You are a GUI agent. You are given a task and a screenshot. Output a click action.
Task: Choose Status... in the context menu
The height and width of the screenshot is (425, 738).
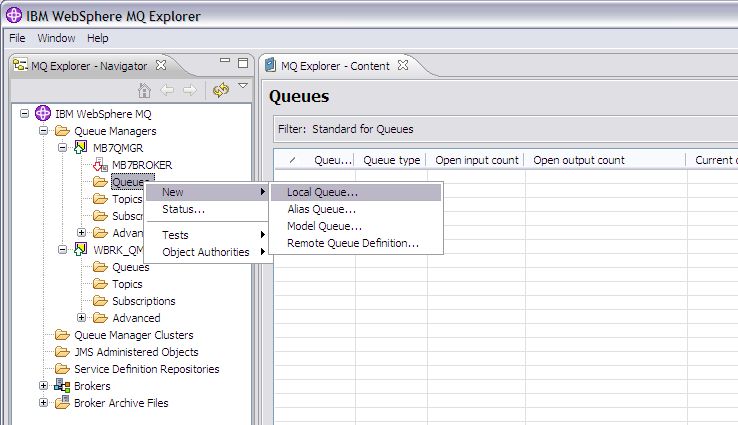[x=207, y=209]
